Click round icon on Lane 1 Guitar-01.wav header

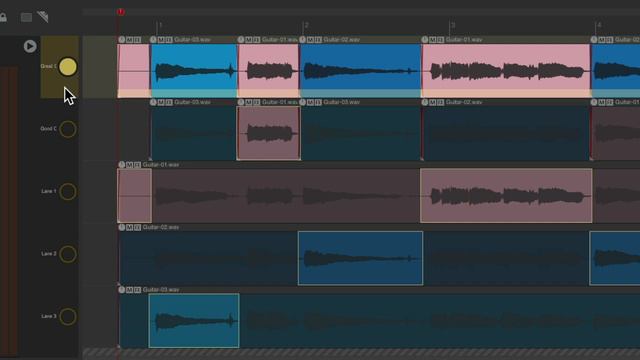click(122, 165)
